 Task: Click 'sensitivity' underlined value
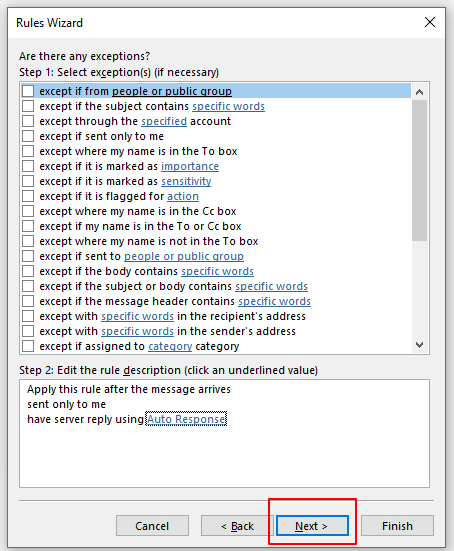186,181
